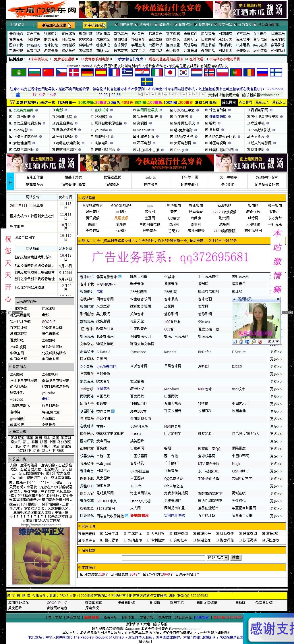Click 设为首页 in the navigation bar
Viewport: 294px width, 644px height.
[245, 25]
